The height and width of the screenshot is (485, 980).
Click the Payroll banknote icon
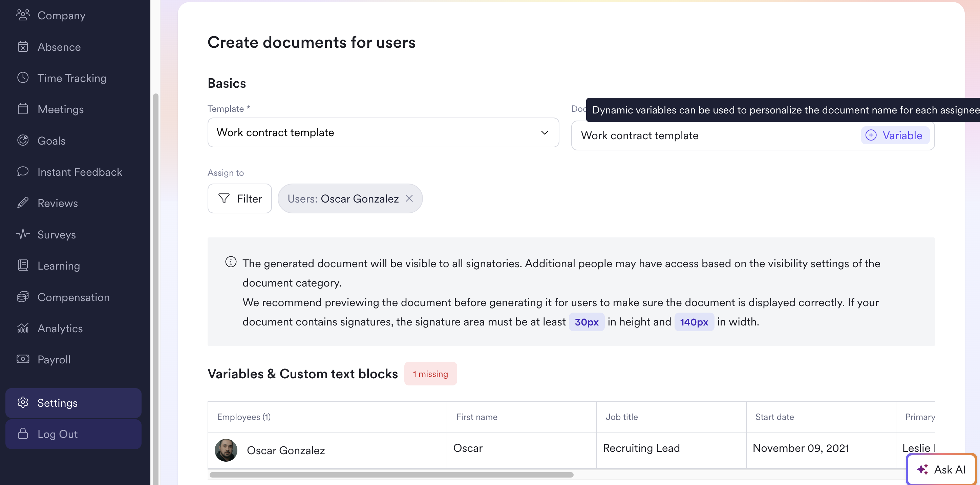(x=23, y=359)
